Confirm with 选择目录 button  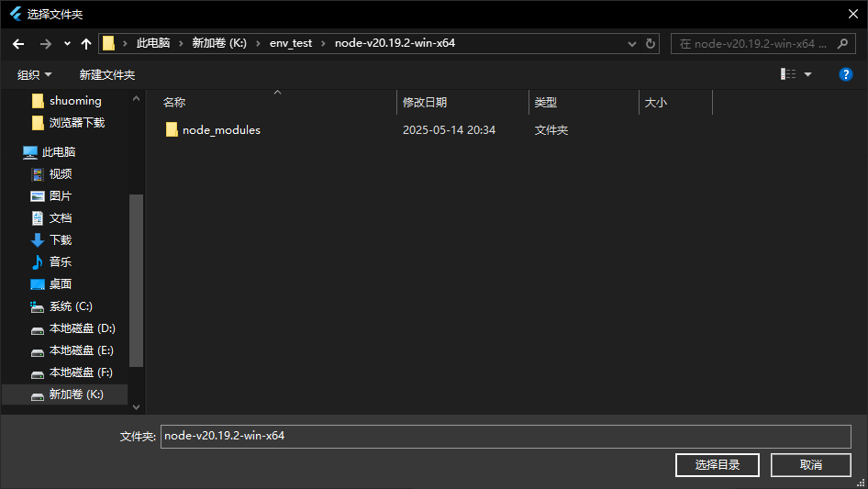[x=718, y=465]
